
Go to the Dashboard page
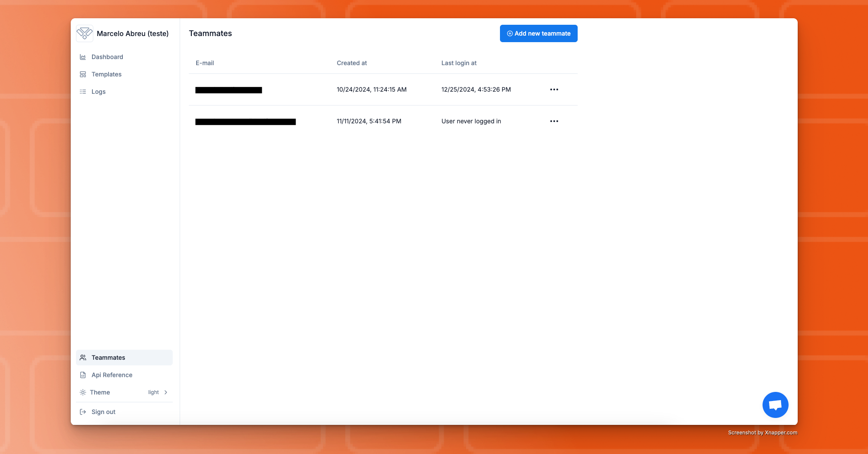pyautogui.click(x=107, y=57)
